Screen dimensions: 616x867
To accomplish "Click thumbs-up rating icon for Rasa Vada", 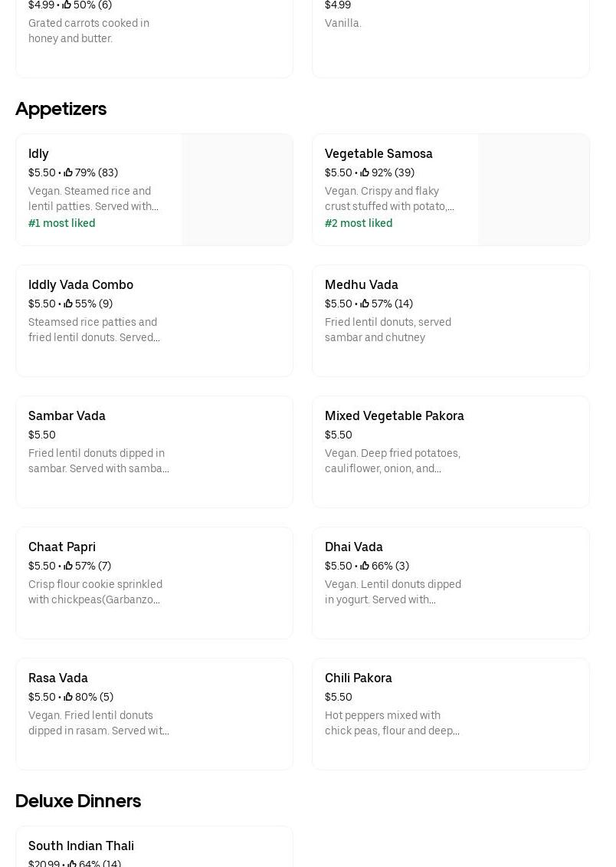I will [x=68, y=697].
